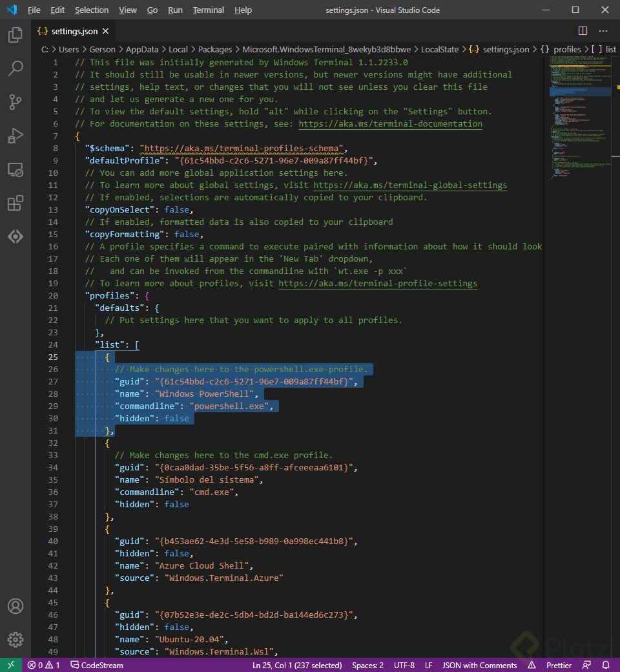Split the editor to the right
This screenshot has width=620, height=672.
pyautogui.click(x=581, y=30)
